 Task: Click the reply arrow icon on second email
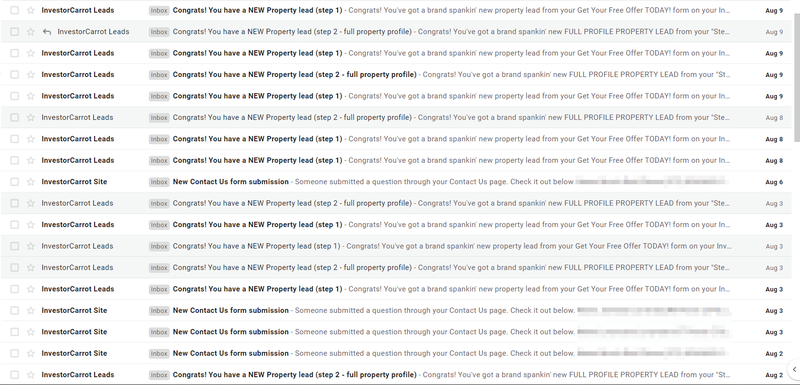[47, 32]
